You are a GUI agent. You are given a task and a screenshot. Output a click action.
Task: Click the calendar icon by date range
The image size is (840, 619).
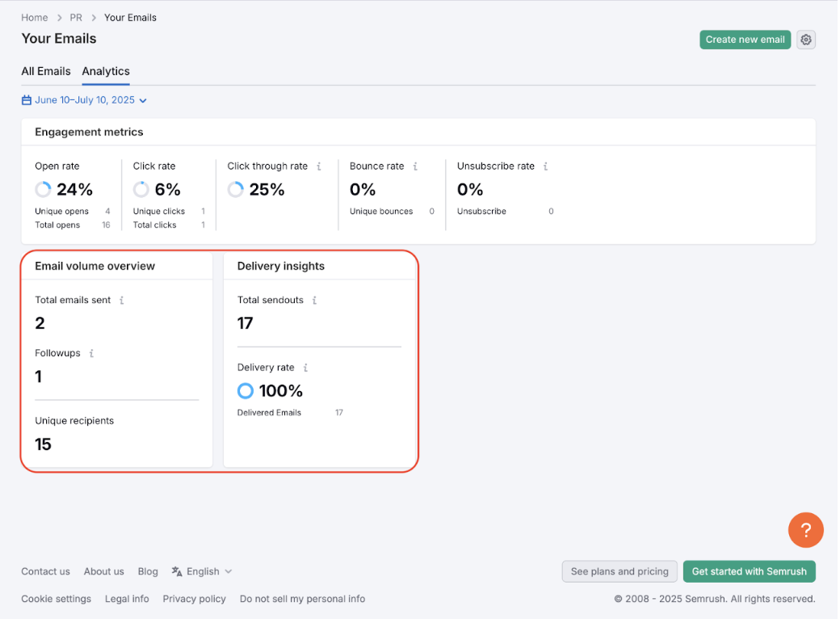click(27, 100)
